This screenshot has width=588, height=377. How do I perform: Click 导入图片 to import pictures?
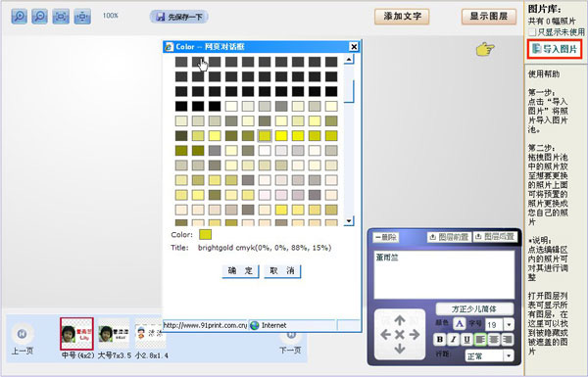[x=555, y=49]
